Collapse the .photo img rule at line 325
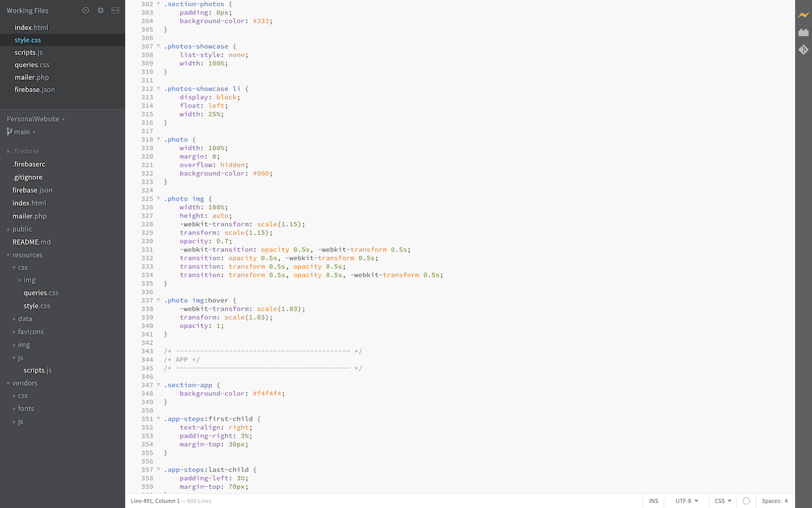This screenshot has height=508, width=812. tap(158, 199)
